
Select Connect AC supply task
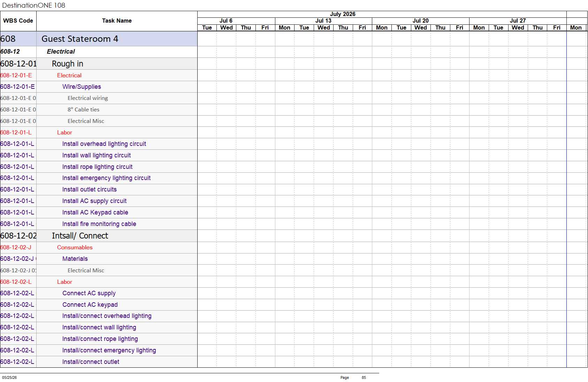pos(99,293)
